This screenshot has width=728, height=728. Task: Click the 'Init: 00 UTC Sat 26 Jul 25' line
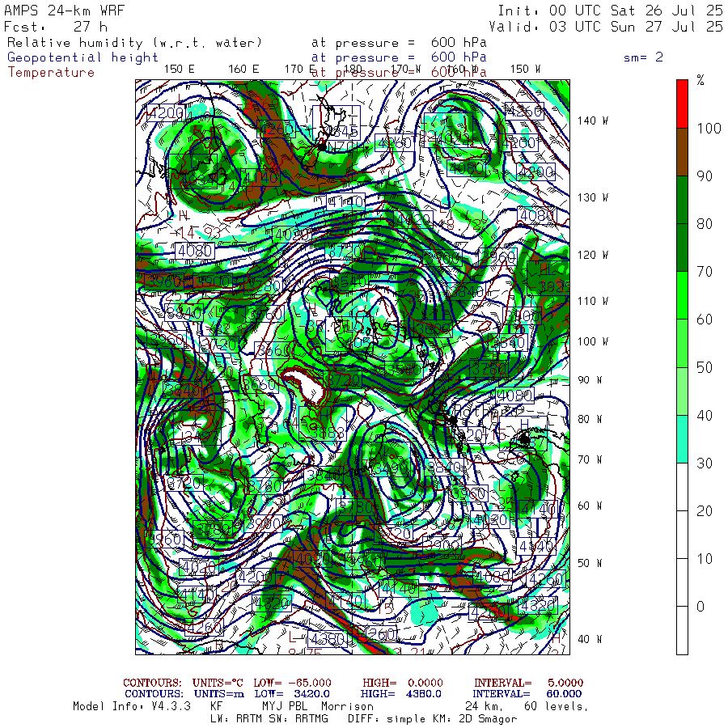click(611, 11)
